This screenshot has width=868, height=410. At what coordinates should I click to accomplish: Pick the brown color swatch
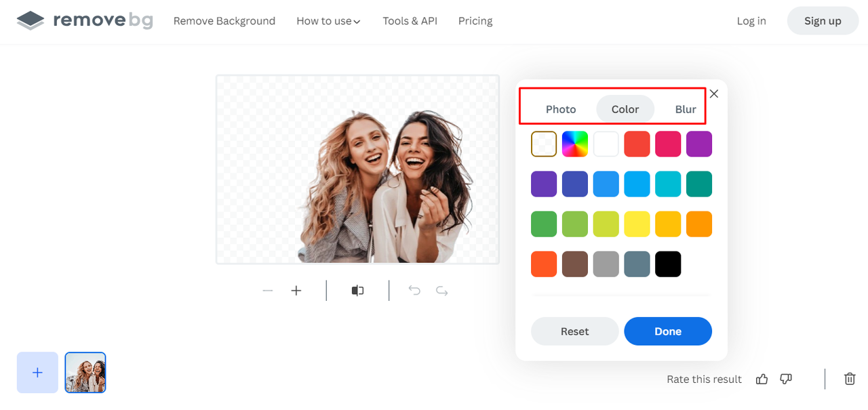point(575,264)
